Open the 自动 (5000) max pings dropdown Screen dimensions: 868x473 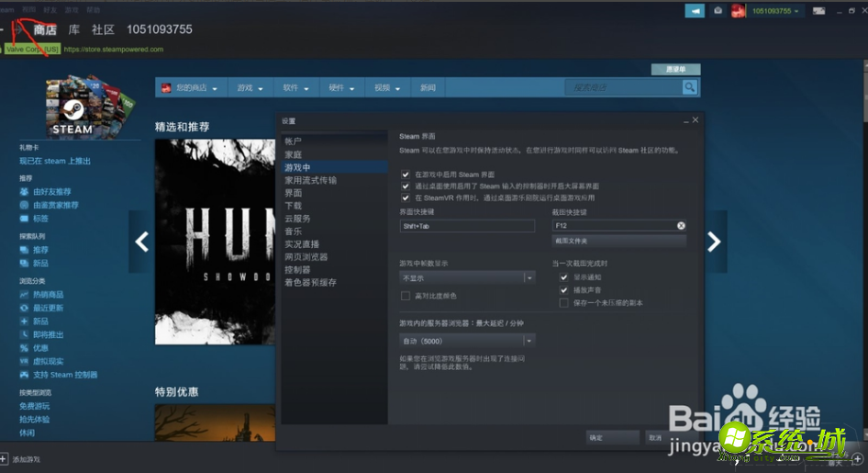coord(468,341)
